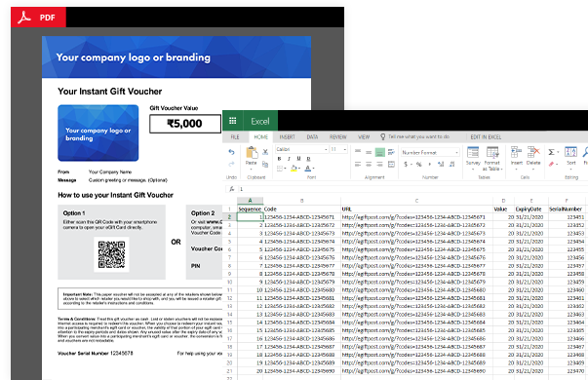Apply percent style
Screen dimensions: 588x380
tap(419, 164)
